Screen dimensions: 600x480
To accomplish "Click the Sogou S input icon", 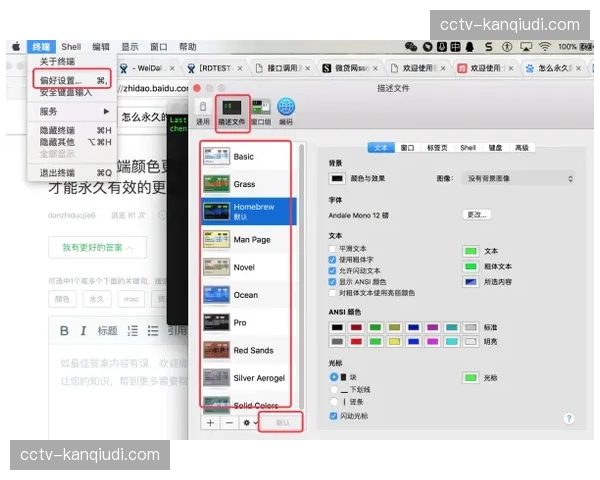I will pos(489,47).
